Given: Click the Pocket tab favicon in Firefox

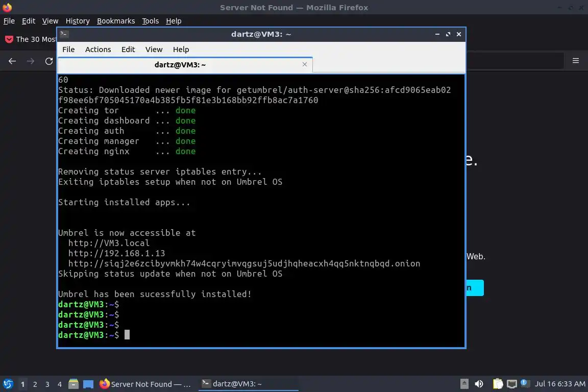Looking at the screenshot, I should click(x=9, y=39).
